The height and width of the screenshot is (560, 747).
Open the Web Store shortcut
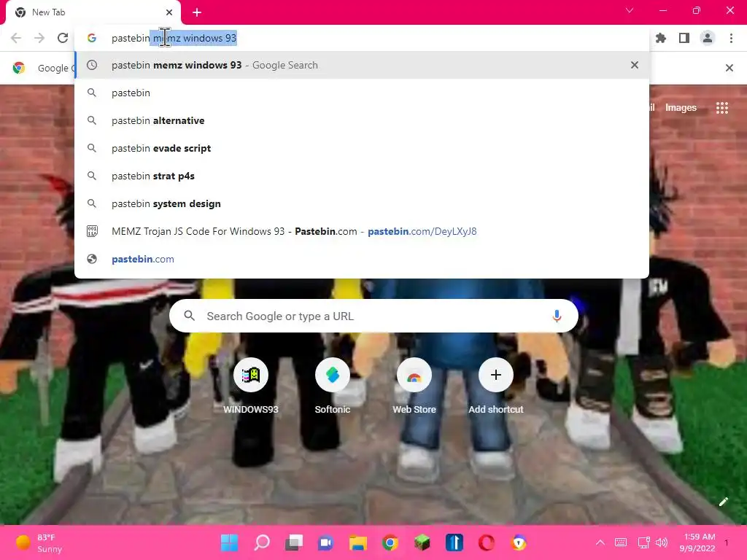[414, 386]
